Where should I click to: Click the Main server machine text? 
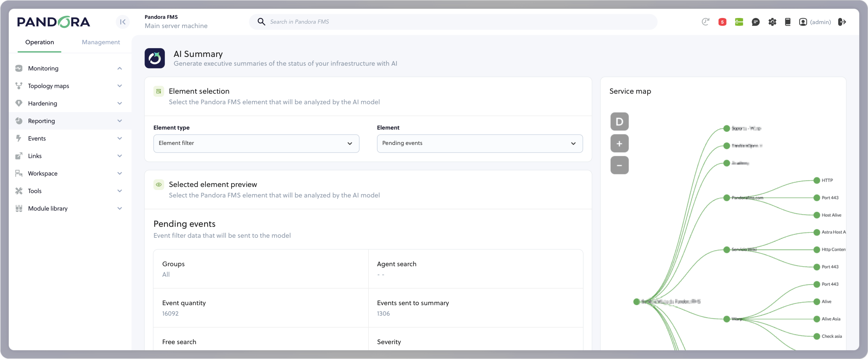[x=176, y=26]
